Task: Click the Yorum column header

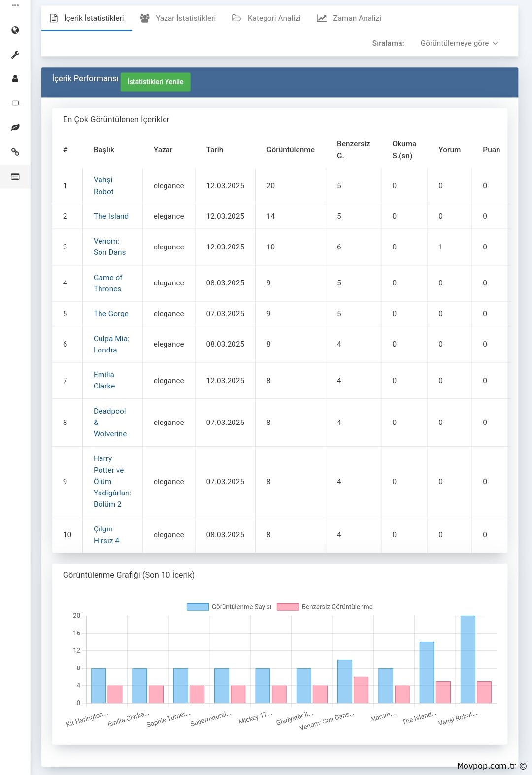Action: point(450,150)
